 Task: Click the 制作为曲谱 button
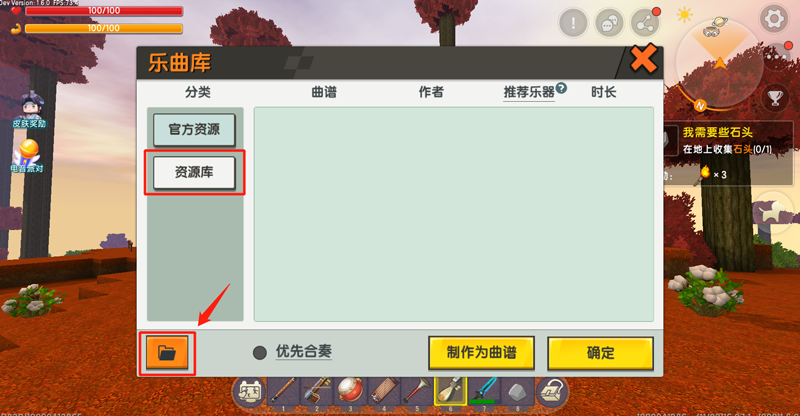point(481,352)
